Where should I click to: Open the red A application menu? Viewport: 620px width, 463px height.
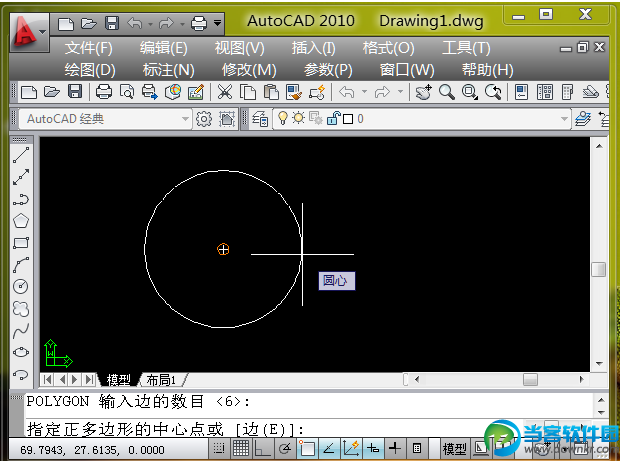coord(29,31)
